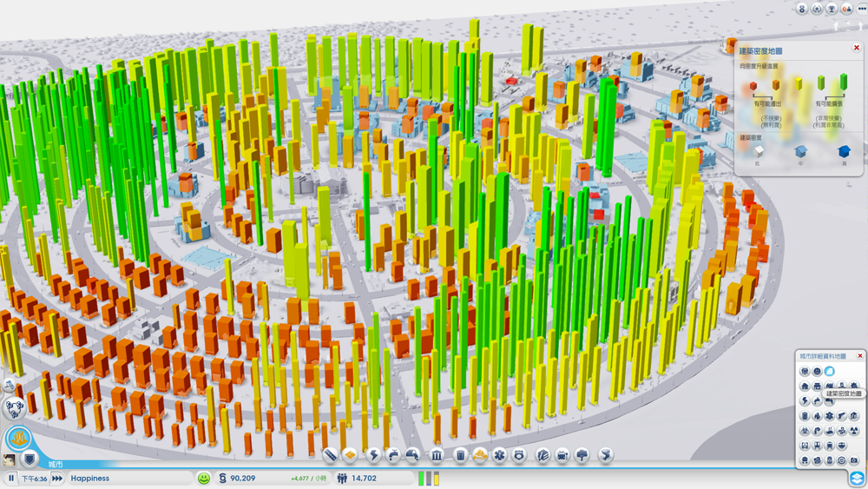Open the Mass Transit menu in bottom toolbar
Image resolution: width=868 pixels, height=489 pixels.
[x=562, y=455]
